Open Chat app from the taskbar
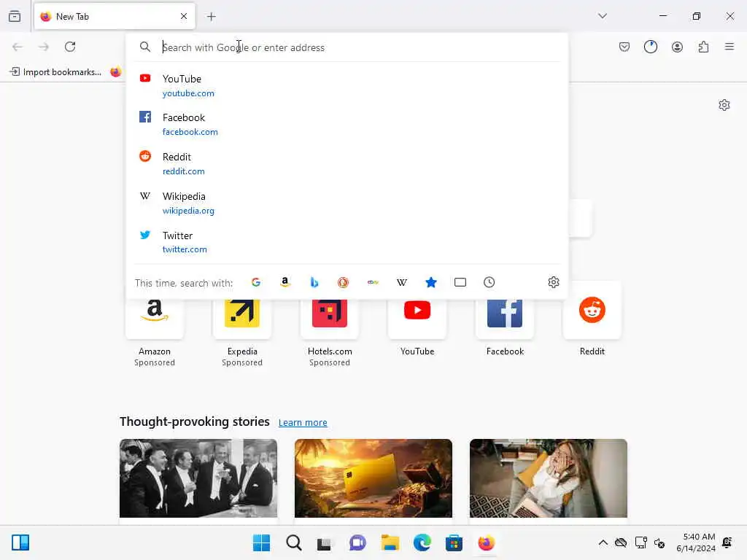This screenshot has height=560, width=747. click(357, 542)
